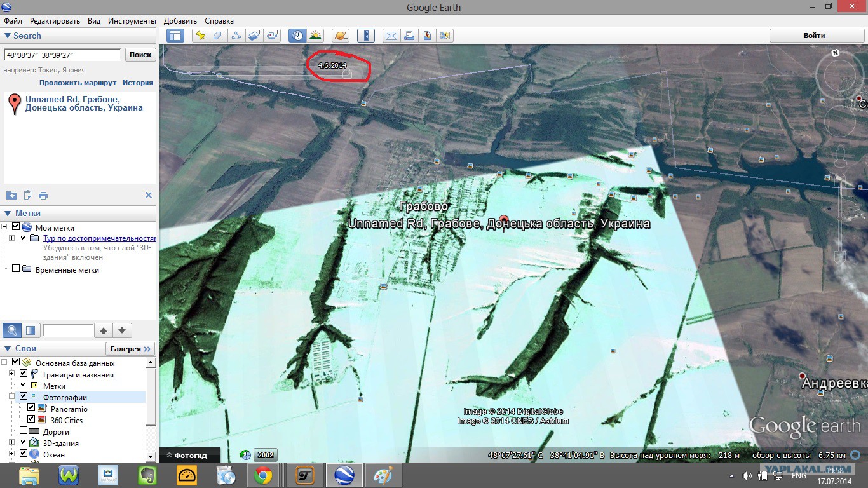Collapse the Метки panel
This screenshot has height=488, width=868.
pos(8,213)
